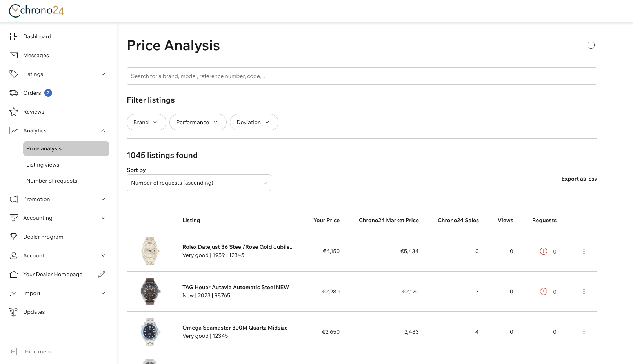Click the €2,120 market price cell

pos(410,292)
